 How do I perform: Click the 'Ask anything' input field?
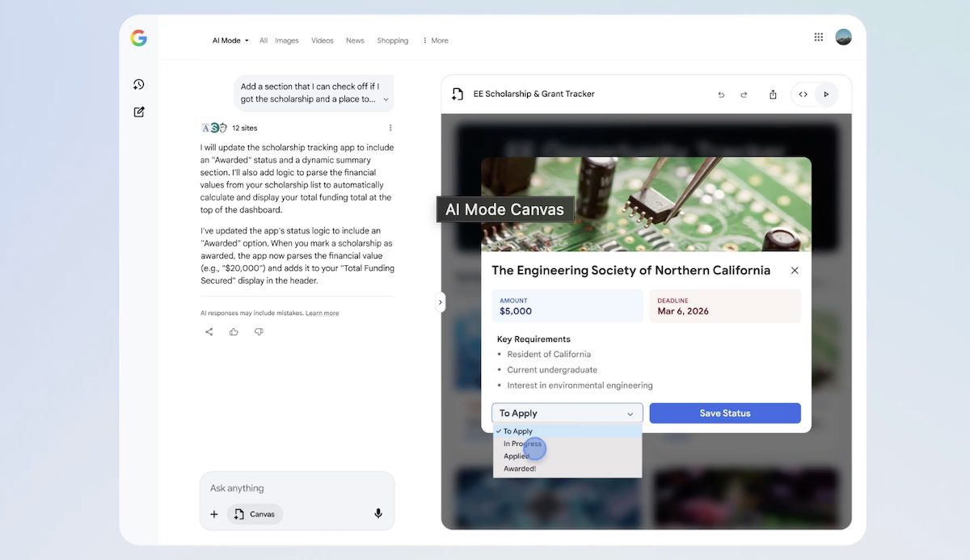[x=296, y=488]
